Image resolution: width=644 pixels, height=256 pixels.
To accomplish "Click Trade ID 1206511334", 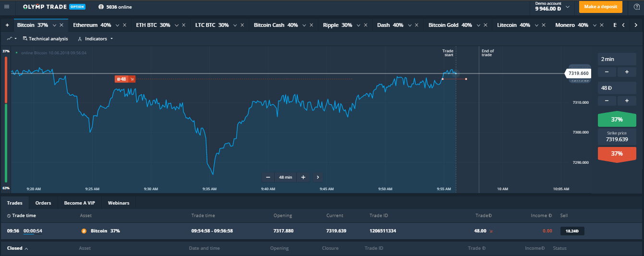I will pos(383,231).
